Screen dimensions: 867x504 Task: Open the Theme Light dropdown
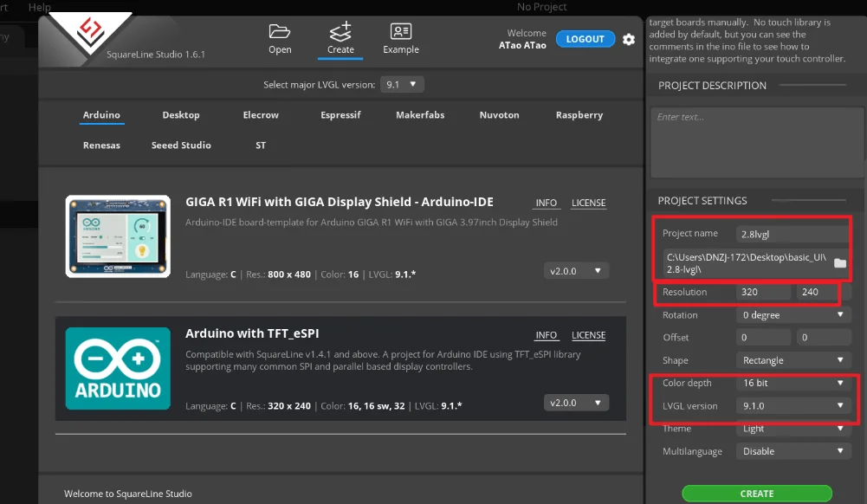point(793,429)
